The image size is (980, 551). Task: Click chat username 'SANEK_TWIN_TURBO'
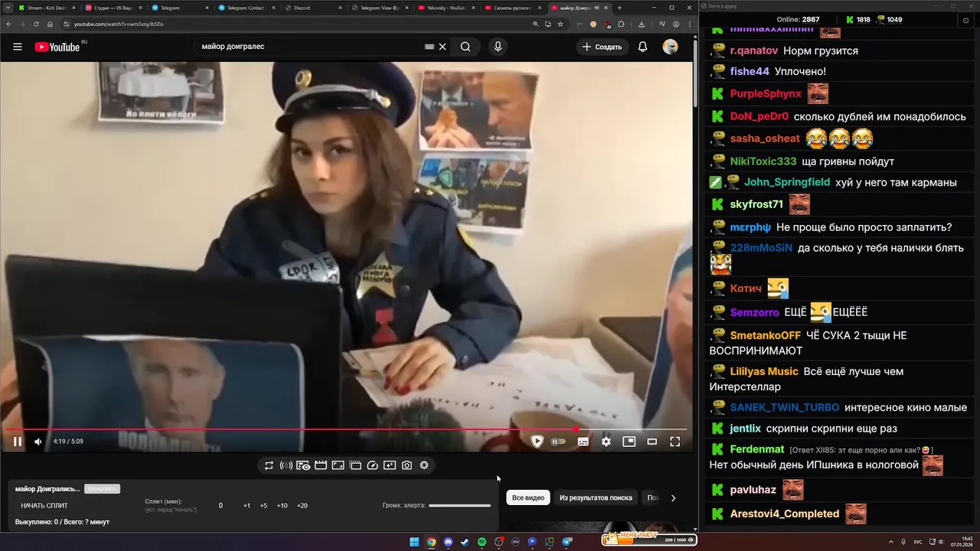(785, 408)
